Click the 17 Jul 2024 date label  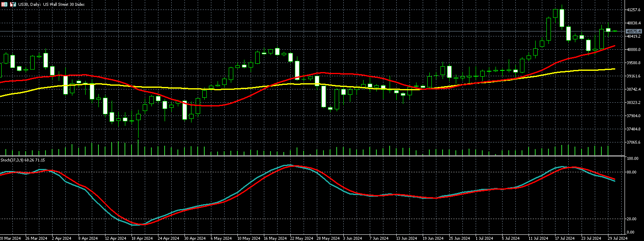[x=565, y=239]
